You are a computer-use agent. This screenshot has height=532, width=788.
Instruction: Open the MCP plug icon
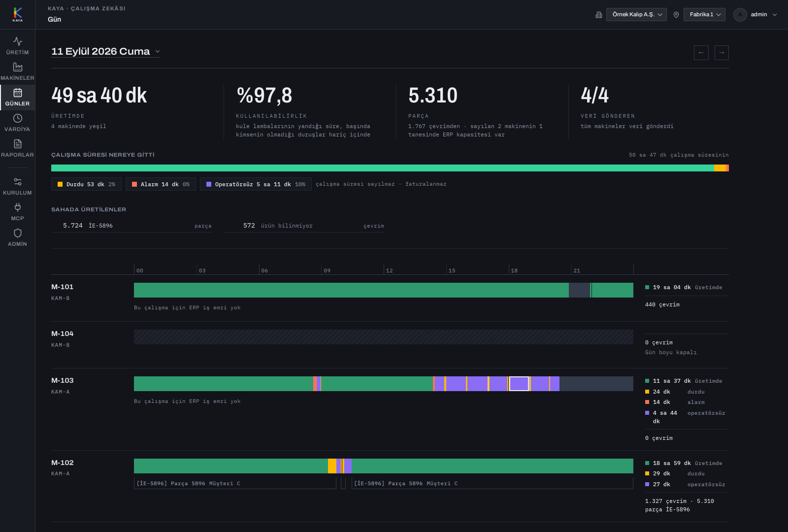pos(18,207)
